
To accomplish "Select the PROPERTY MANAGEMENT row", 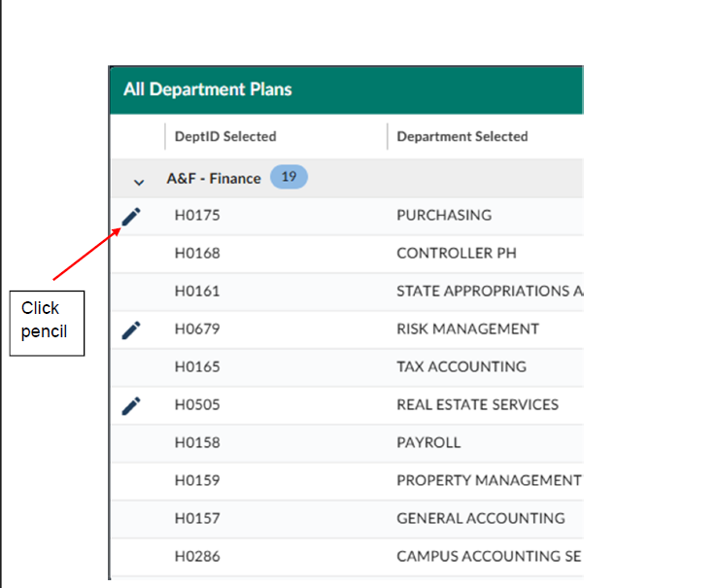I will pyautogui.click(x=488, y=481).
